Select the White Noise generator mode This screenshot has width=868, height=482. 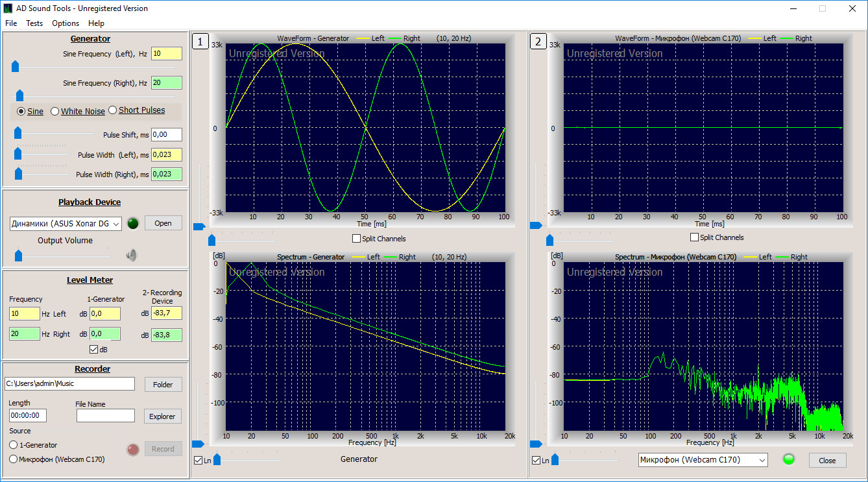coord(54,111)
